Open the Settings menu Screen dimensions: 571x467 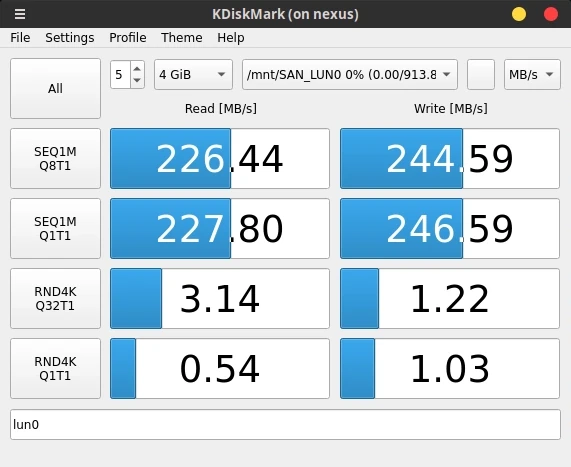pos(70,38)
